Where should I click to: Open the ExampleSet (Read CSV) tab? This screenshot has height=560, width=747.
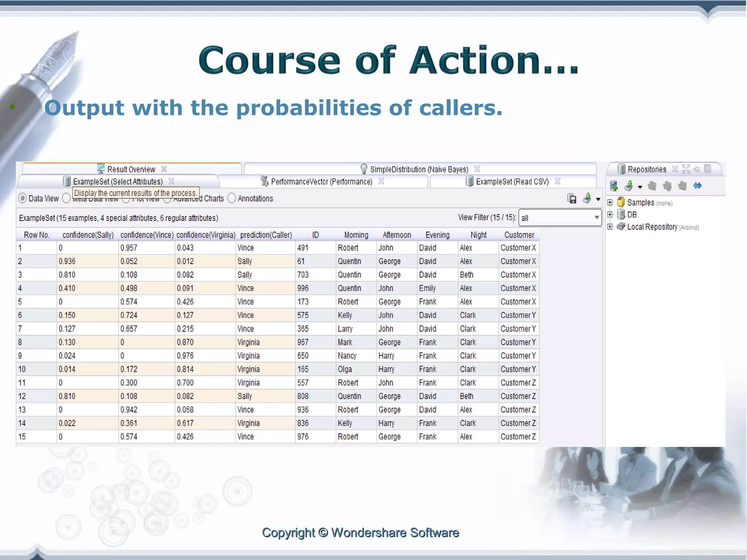click(x=512, y=182)
